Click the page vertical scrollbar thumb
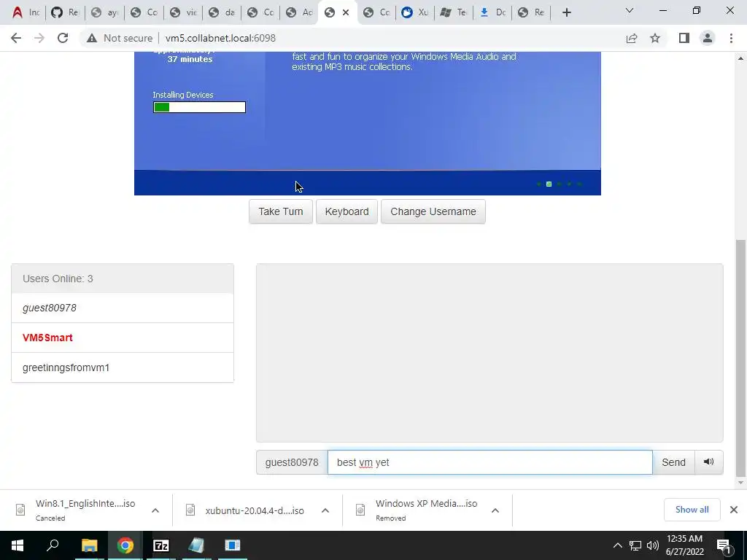The height and width of the screenshot is (560, 747). [x=740, y=358]
